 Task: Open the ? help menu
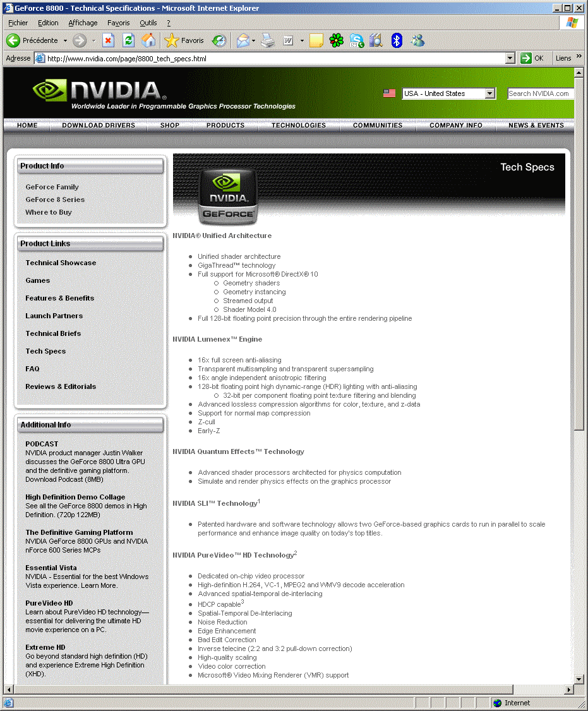(x=169, y=23)
